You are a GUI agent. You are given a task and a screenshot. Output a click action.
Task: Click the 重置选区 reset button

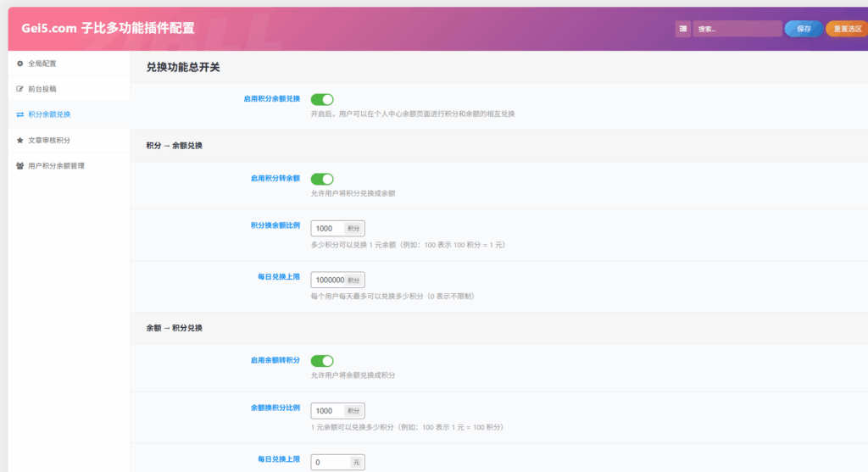click(848, 29)
